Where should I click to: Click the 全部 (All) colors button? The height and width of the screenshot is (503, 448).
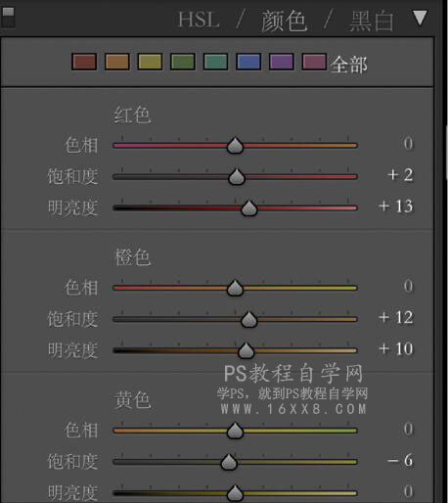(x=348, y=65)
